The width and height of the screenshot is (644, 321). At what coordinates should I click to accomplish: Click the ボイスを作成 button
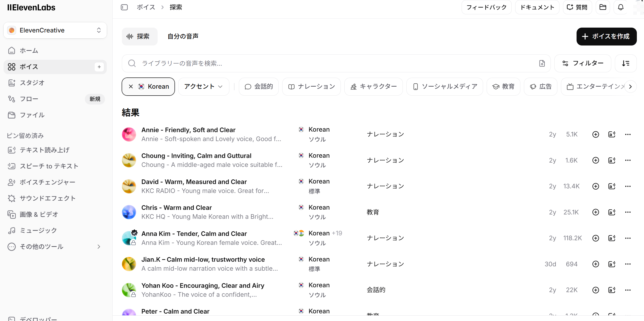pos(606,36)
